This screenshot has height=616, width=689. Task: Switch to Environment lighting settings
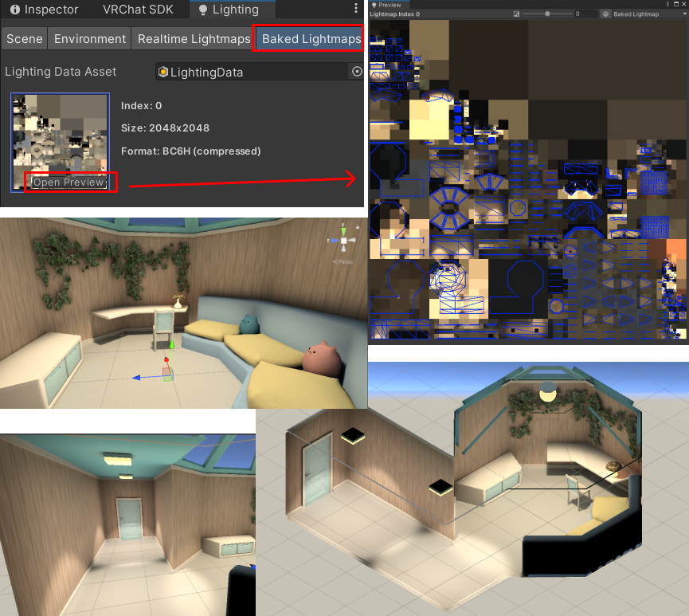click(x=90, y=39)
